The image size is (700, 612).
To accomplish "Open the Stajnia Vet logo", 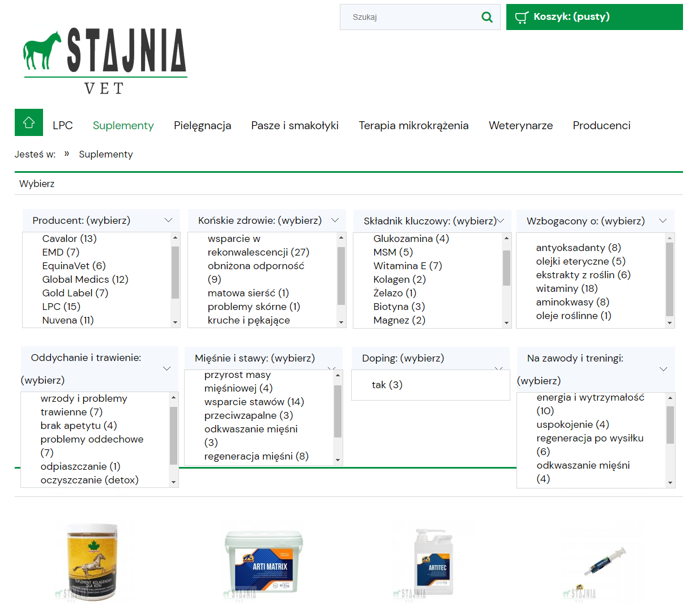I will 105,61.
